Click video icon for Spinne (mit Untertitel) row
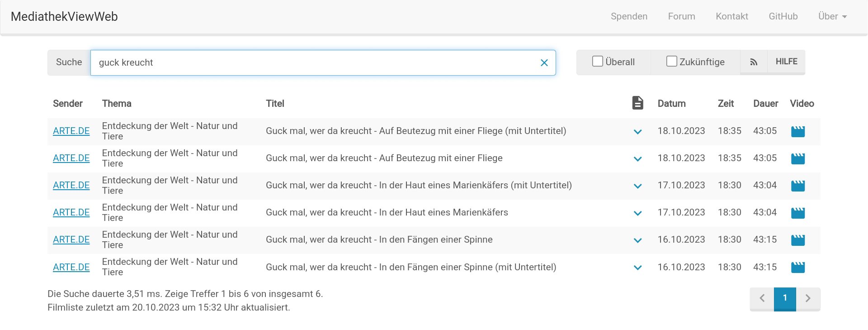The image size is (868, 330). click(797, 267)
